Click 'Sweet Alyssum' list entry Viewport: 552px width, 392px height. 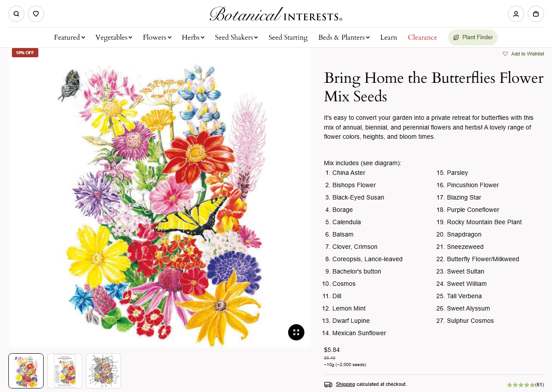coord(468,308)
